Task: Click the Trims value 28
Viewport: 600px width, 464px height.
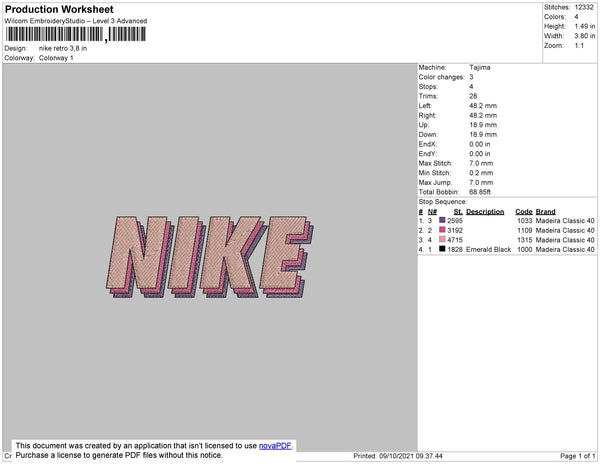Action: pyautogui.click(x=473, y=96)
